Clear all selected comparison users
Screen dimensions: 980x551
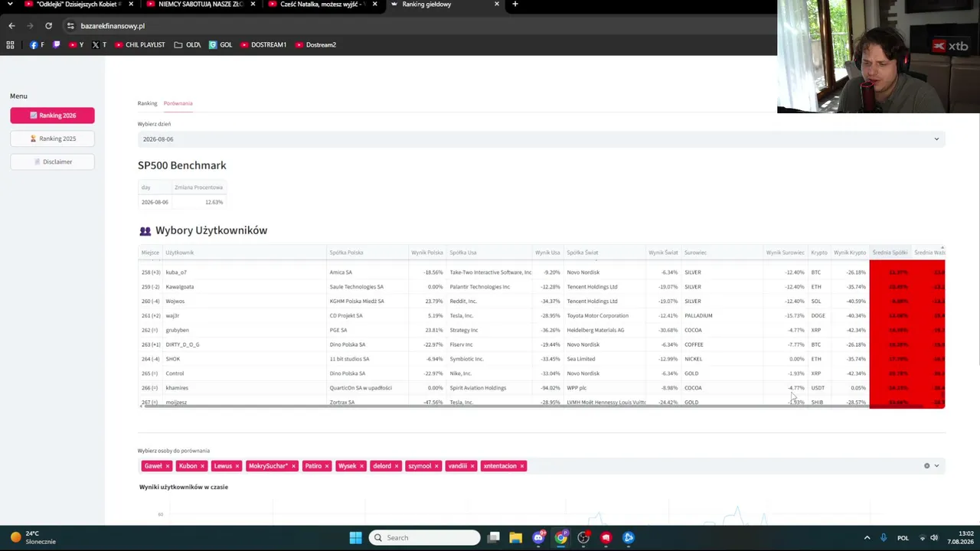(926, 466)
